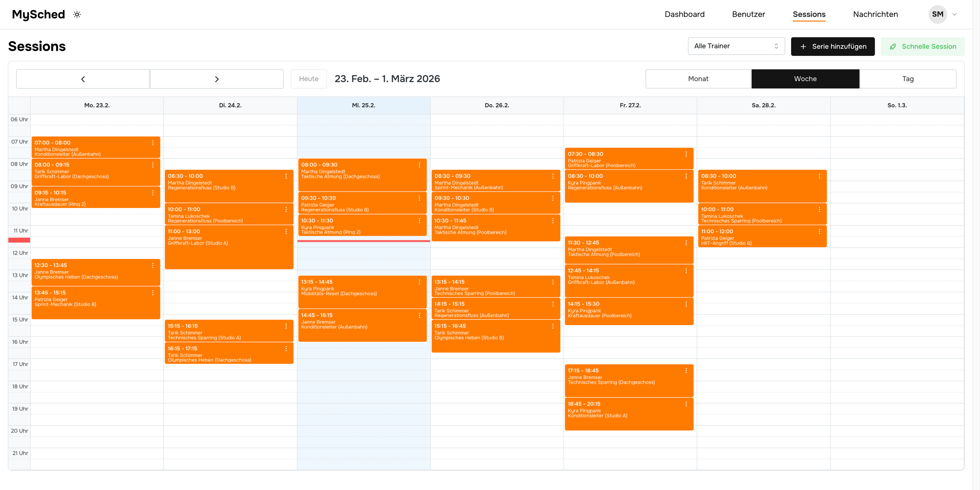Click the red current-time indicator line on Monday
Viewport: 980px width, 490px height.
[19, 240]
